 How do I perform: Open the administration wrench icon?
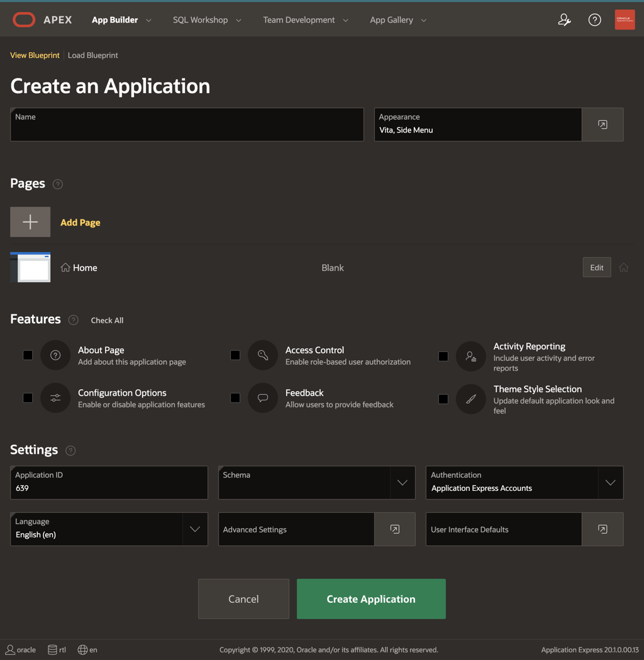[564, 20]
